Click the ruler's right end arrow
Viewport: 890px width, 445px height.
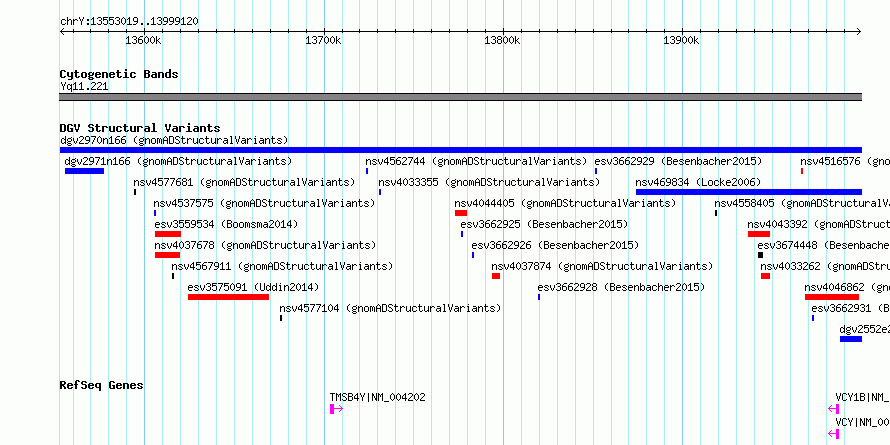[859, 32]
